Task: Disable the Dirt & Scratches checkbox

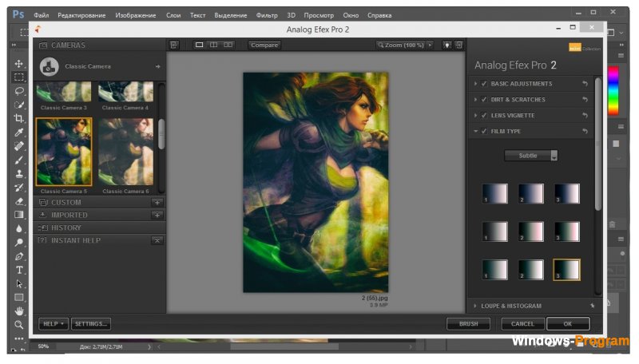Action: (484, 99)
